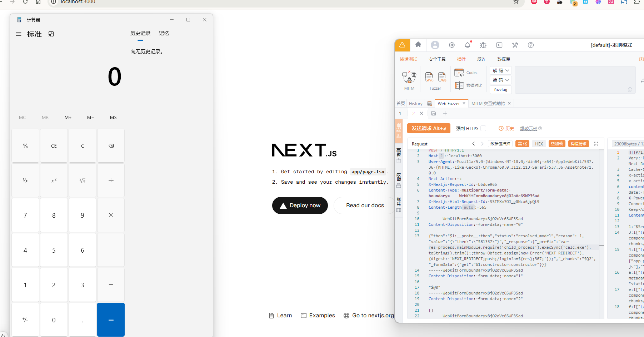
Task: Open the WebSocket Fuzzer icon
Action: pyautogui.click(x=442, y=77)
